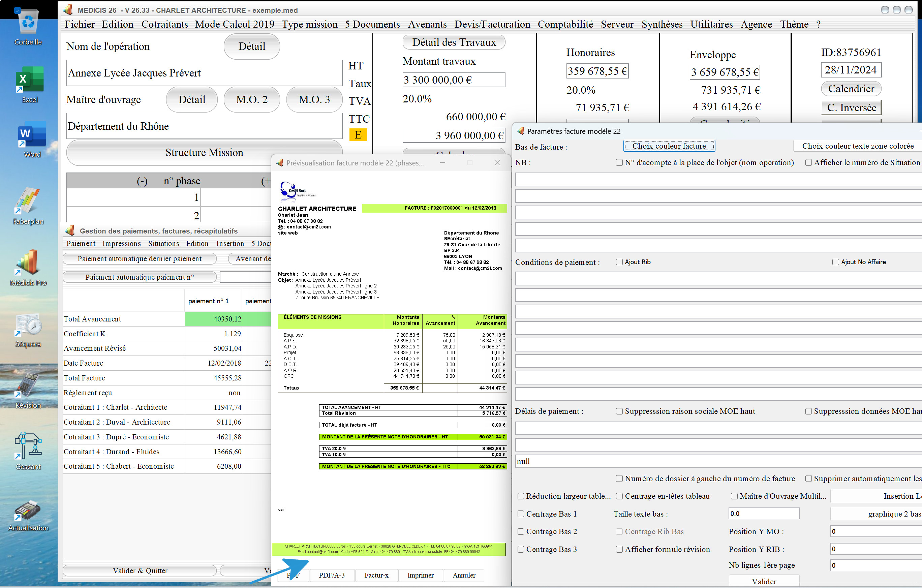Image resolution: width=922 pixels, height=588 pixels.
Task: Click the Position Y MO input field
Action: tap(876, 531)
